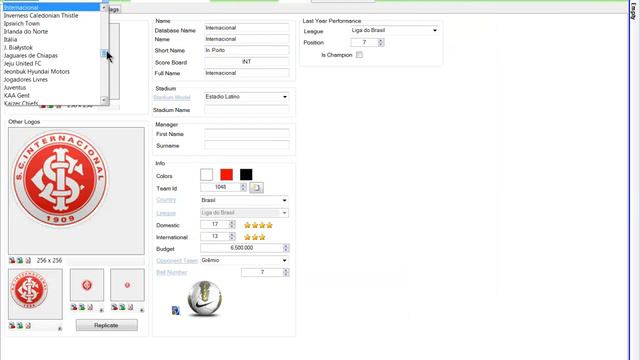Select Ipswich Town in the team list
640x360 pixels.
pyautogui.click(x=22, y=24)
